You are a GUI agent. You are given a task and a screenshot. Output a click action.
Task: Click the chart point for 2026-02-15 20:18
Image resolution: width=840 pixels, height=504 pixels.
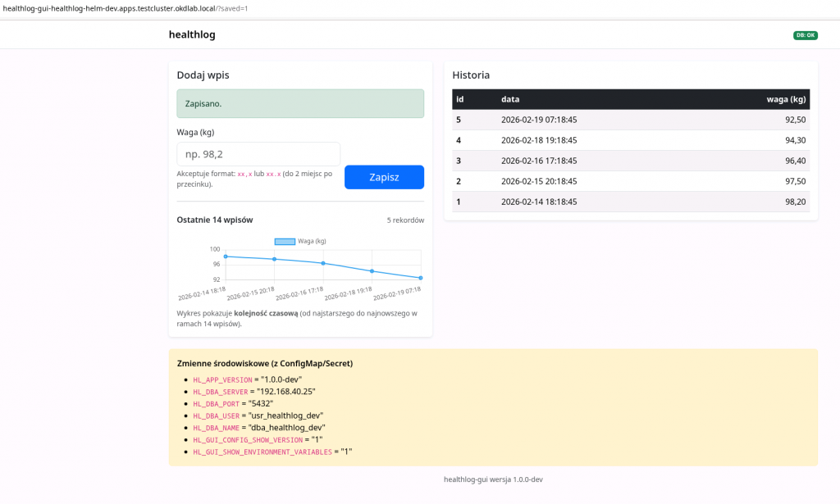[274, 259]
